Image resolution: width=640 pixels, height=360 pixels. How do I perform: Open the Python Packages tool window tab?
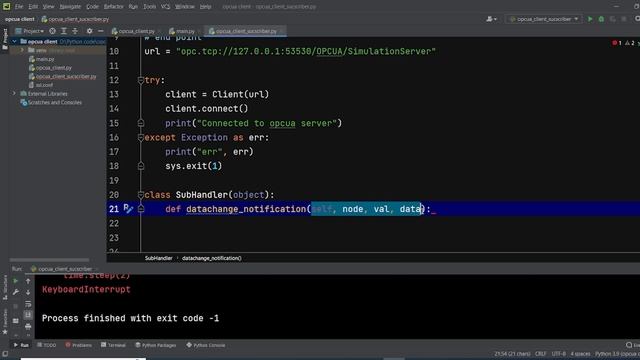pyautogui.click(x=156, y=345)
